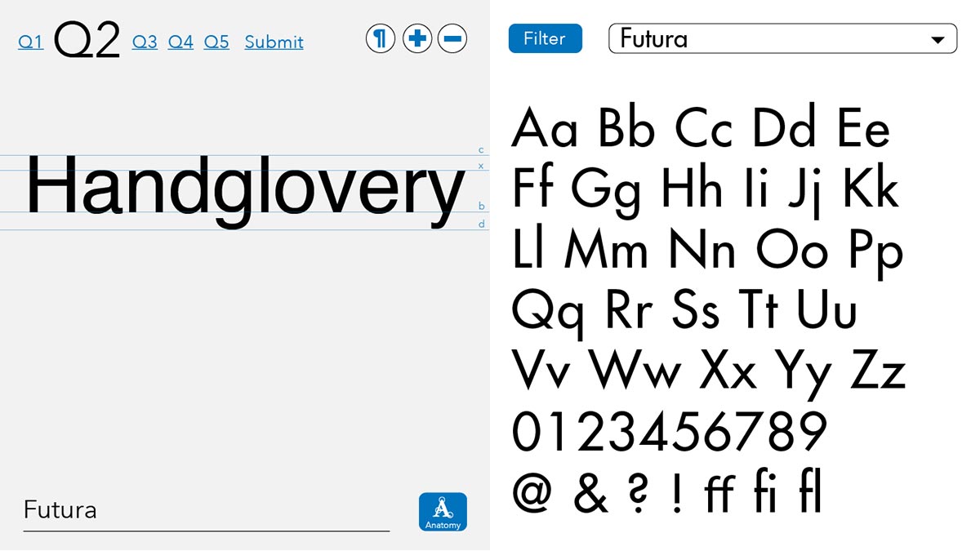Click the Handglovery sample word

click(245, 193)
